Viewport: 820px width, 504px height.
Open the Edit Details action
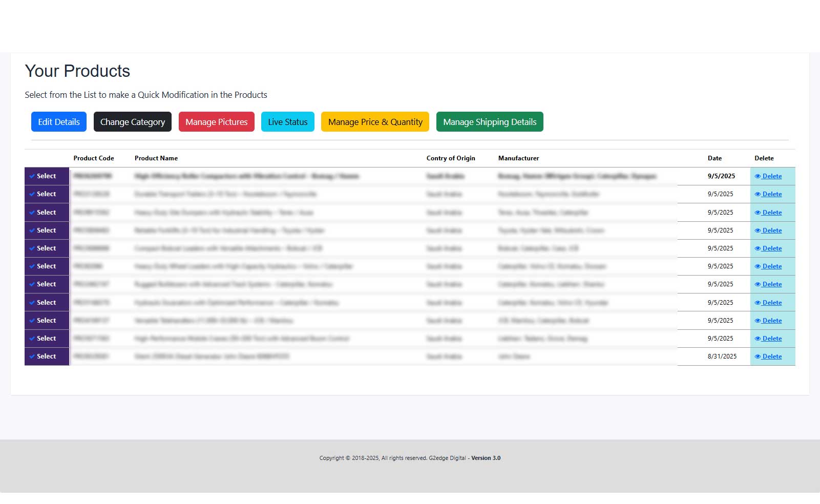(x=59, y=122)
